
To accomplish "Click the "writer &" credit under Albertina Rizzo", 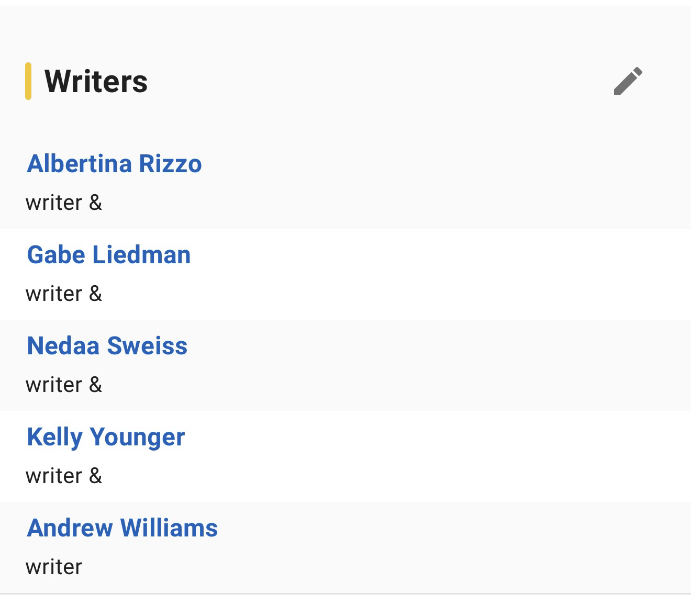I will tap(63, 203).
